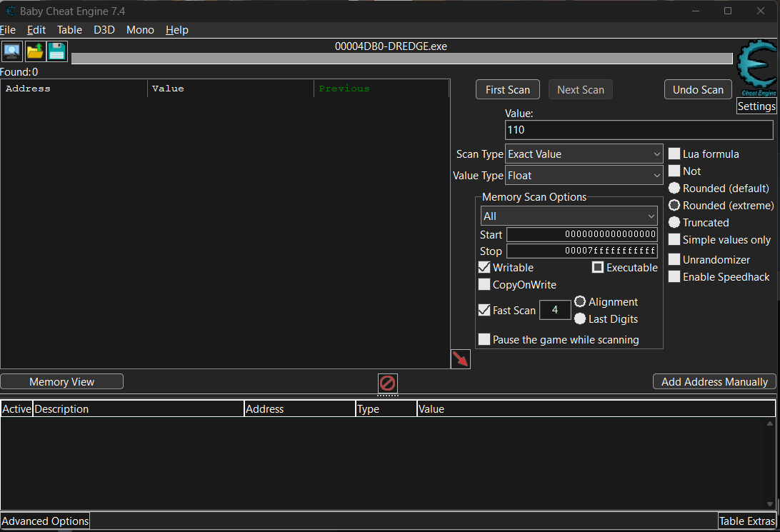Click the Description column header
This screenshot has width=780, height=532.
(x=139, y=408)
